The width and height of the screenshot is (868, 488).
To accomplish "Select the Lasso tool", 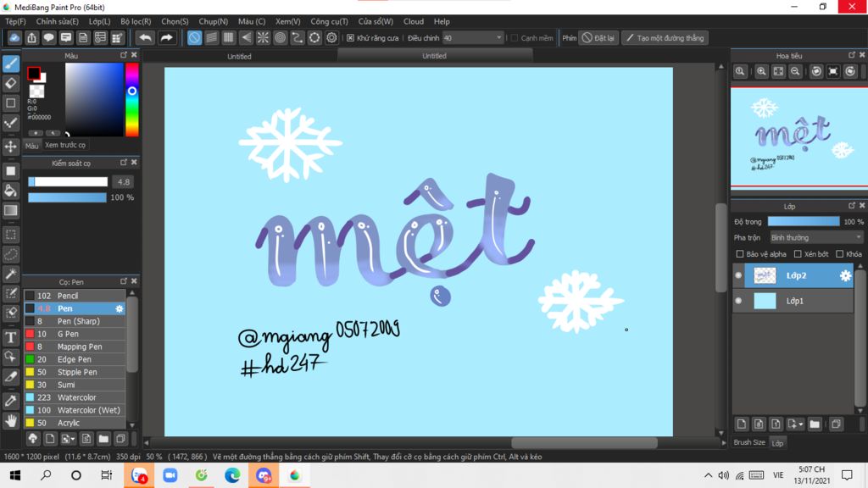I will [10, 254].
